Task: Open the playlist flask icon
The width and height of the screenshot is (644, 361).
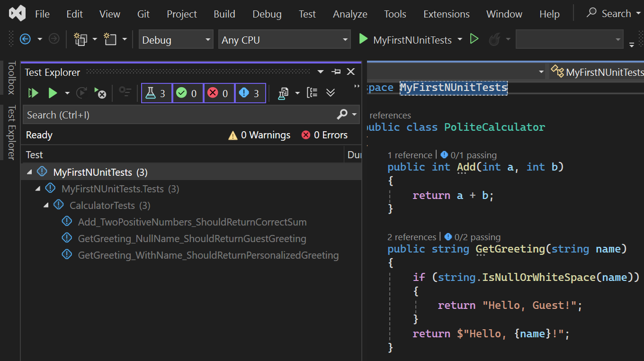Action: click(283, 93)
